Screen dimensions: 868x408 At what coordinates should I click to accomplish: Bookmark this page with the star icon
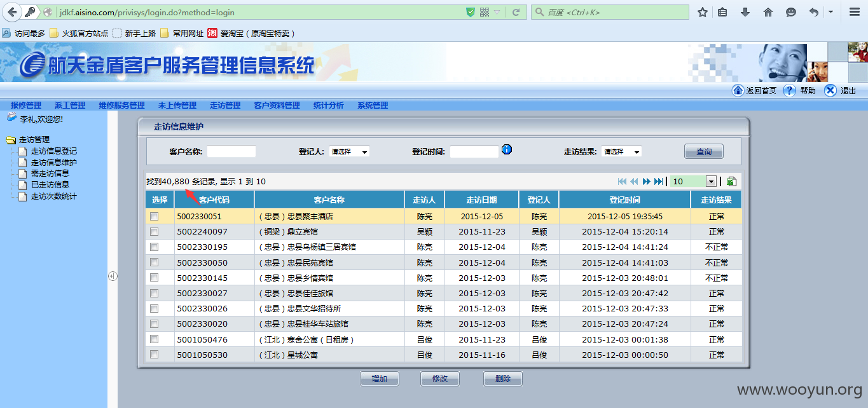click(x=703, y=12)
